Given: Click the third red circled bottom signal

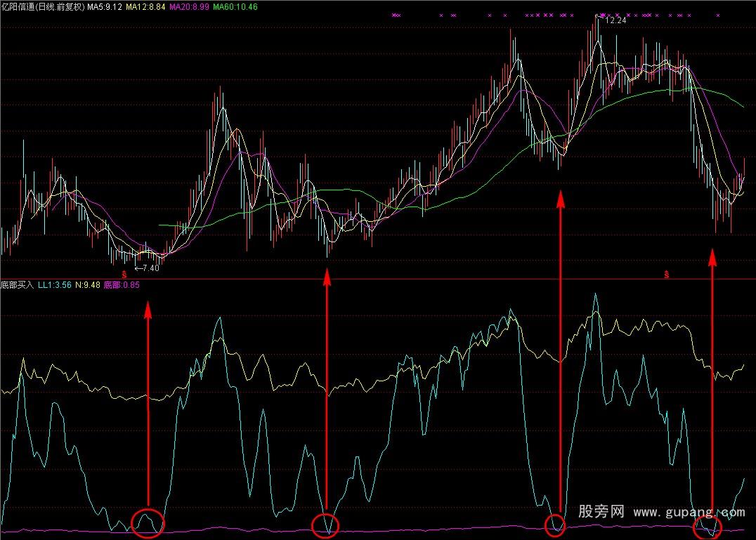Looking at the screenshot, I should coord(555,525).
